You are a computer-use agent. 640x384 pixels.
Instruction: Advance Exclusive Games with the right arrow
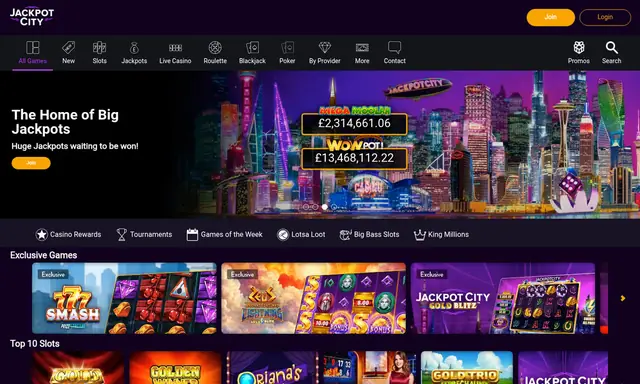coord(623,298)
